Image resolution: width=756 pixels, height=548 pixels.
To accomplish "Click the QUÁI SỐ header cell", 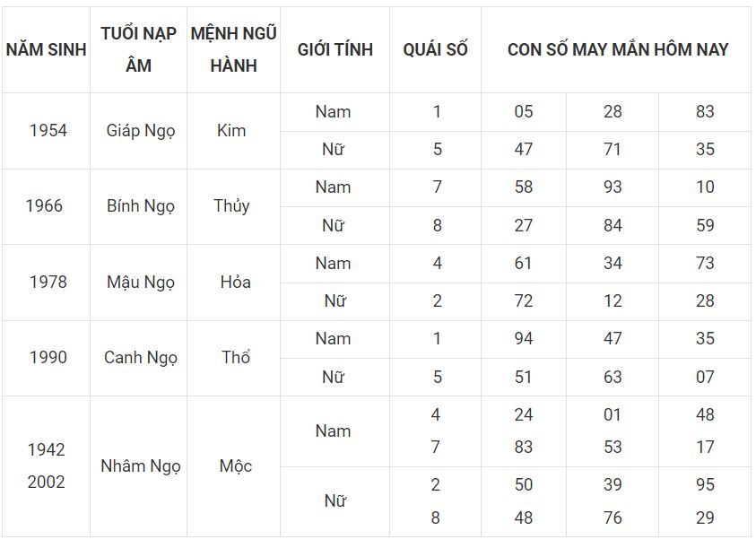I will tap(435, 49).
